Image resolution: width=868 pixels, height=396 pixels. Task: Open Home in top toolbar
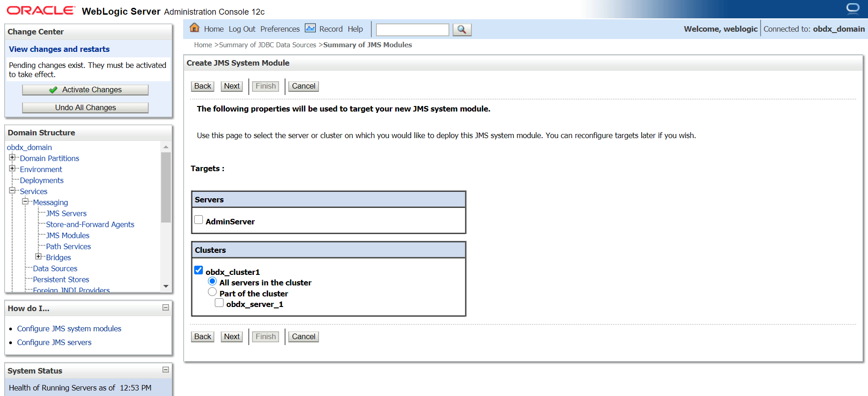(214, 29)
